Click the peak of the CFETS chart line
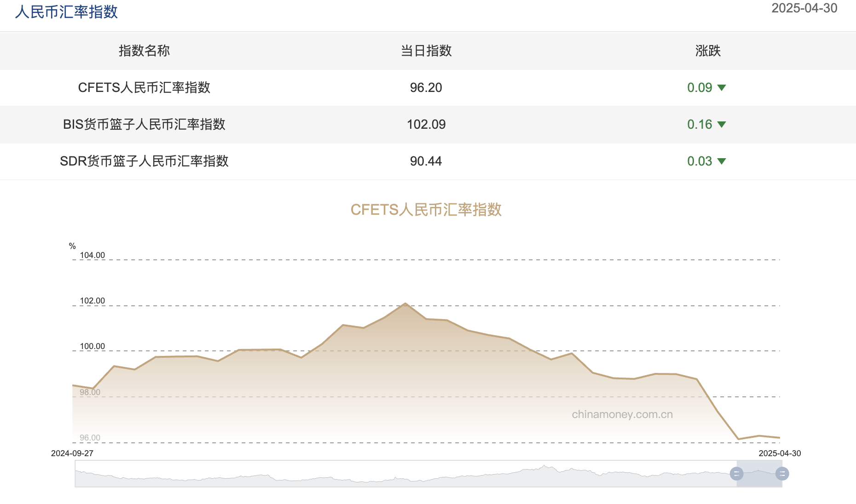Viewport: 856px width, 504px height. tap(406, 303)
